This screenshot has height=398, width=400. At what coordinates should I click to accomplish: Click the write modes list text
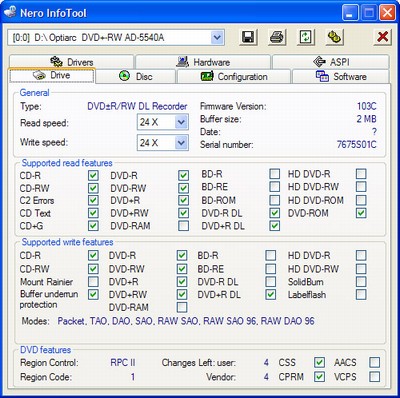pyautogui.click(x=186, y=321)
